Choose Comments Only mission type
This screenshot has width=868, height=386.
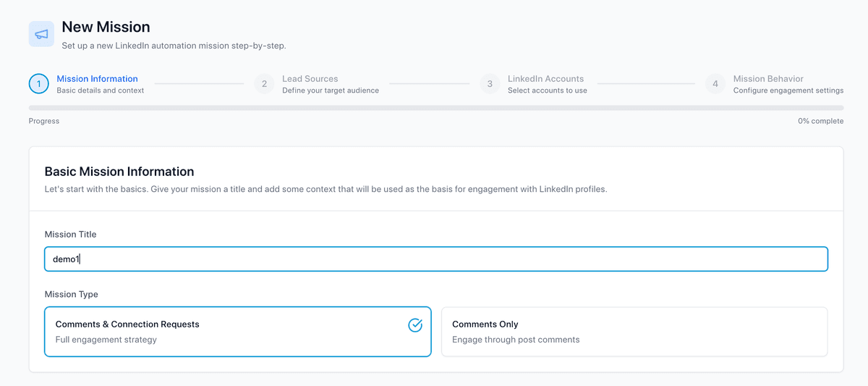coord(634,332)
